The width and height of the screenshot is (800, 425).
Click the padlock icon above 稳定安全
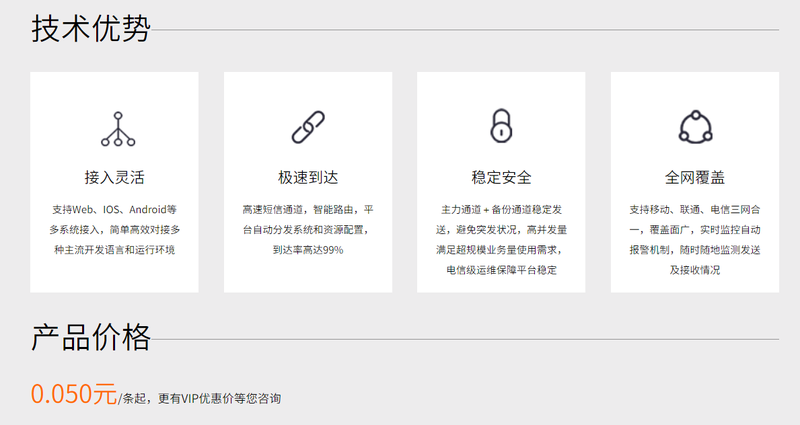click(x=501, y=126)
